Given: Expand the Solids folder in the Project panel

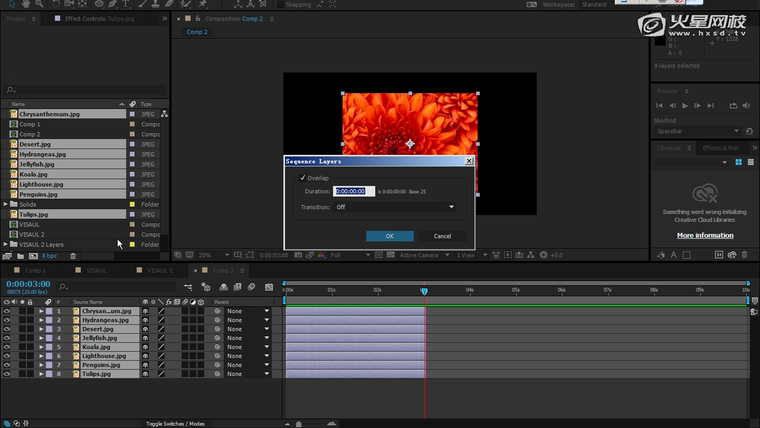Looking at the screenshot, I should 6,204.
